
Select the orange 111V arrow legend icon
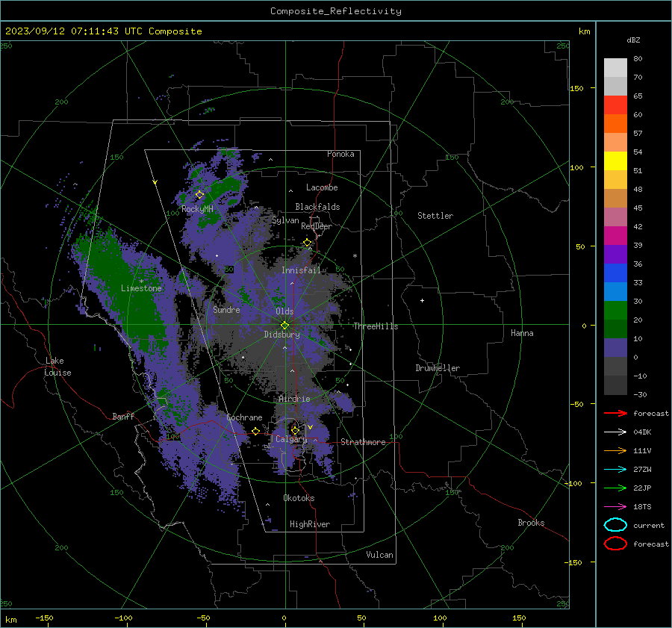click(615, 450)
